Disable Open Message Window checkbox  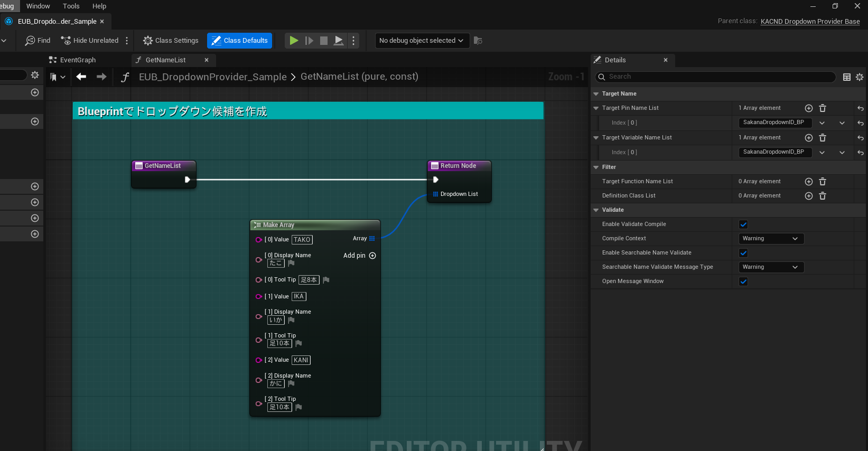(743, 281)
